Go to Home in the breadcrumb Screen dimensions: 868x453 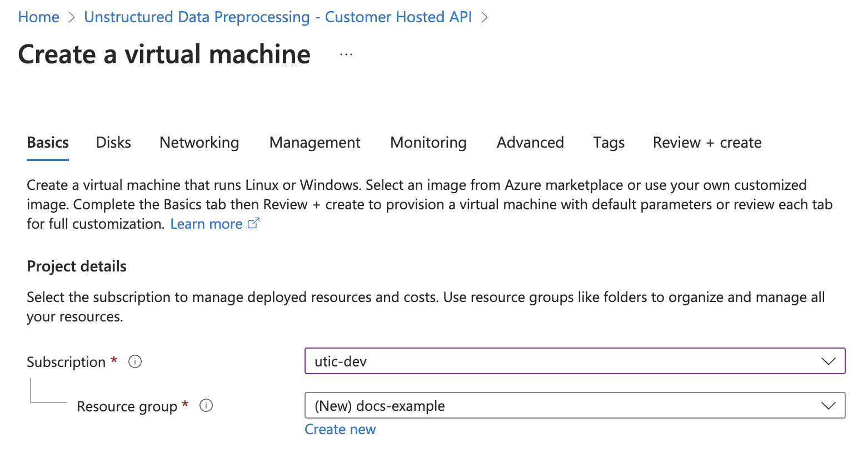pos(38,17)
